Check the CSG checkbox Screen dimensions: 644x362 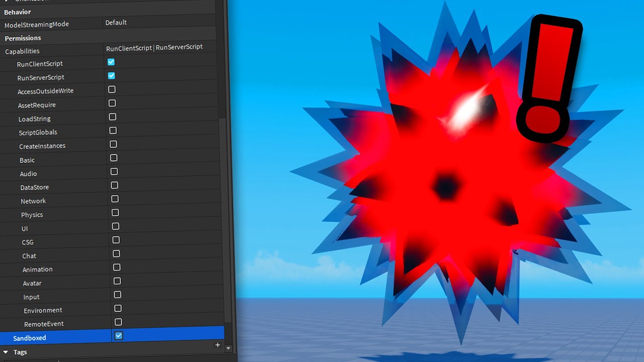point(116,240)
